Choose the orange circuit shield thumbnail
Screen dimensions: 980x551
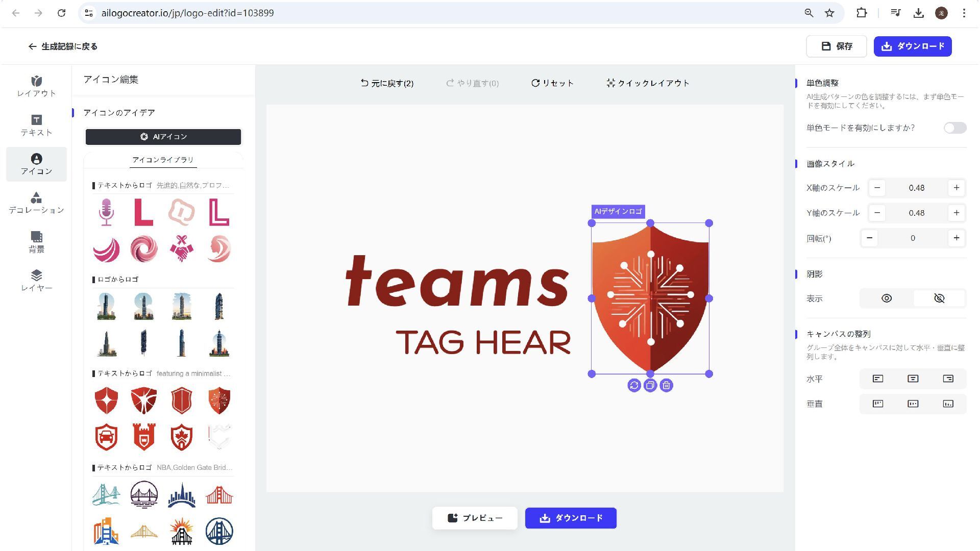(x=219, y=400)
